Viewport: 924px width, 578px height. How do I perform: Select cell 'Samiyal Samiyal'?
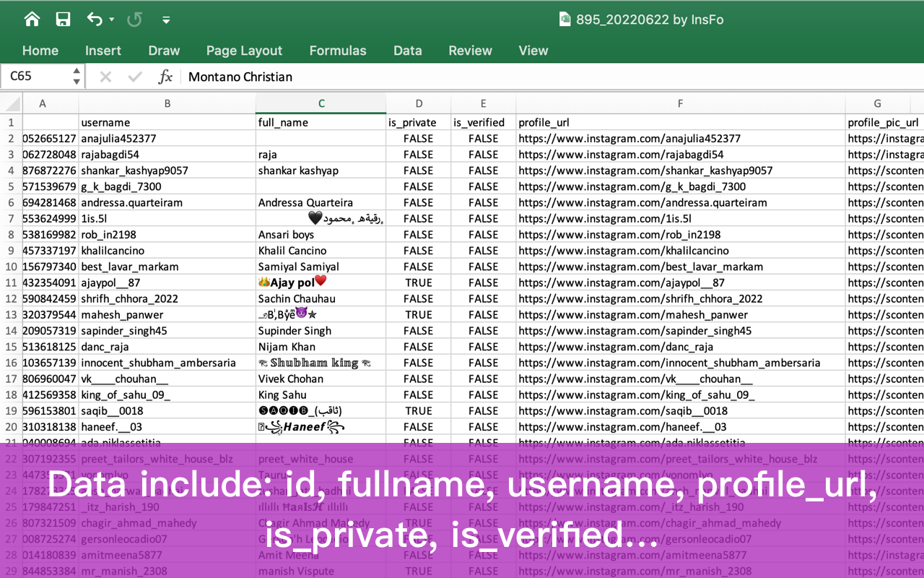[x=321, y=267]
